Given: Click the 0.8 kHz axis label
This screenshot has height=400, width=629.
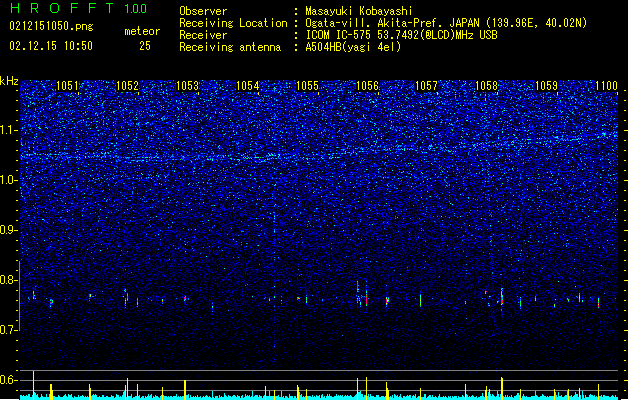Looking at the screenshot, I should [x=9, y=280].
